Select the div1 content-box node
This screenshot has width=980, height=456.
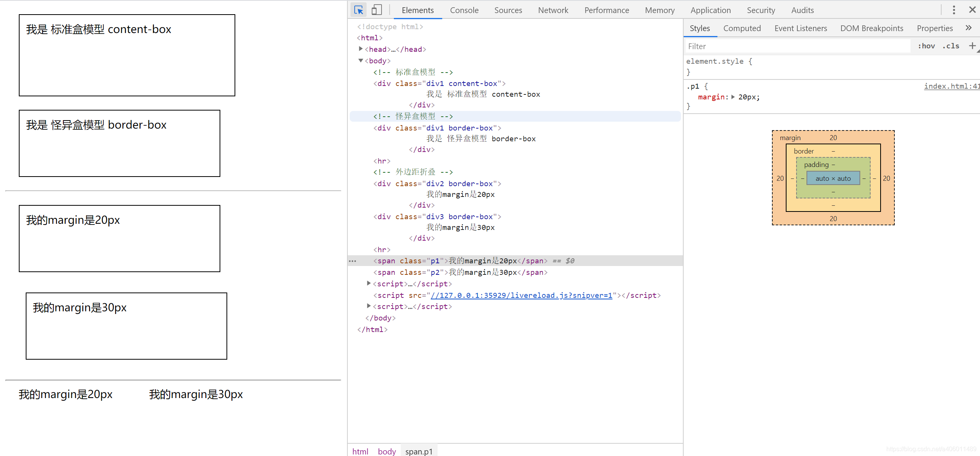(x=440, y=83)
